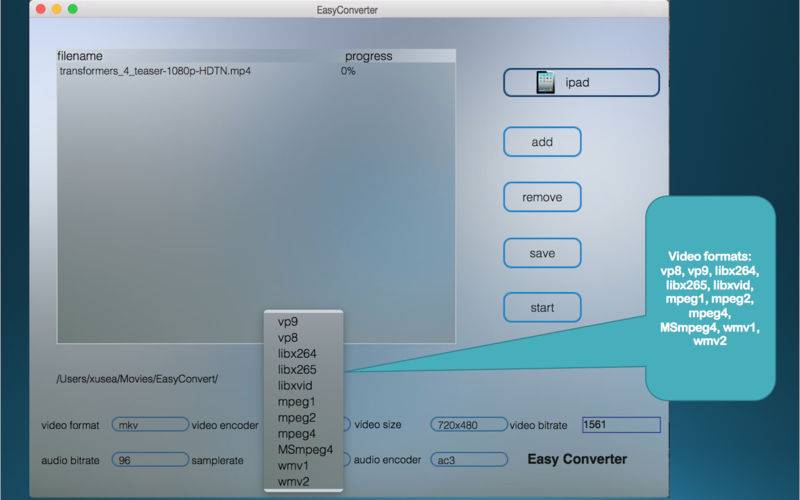Viewport: 800px width, 500px height.
Task: Open the video format mkv dropdown
Action: click(x=149, y=425)
